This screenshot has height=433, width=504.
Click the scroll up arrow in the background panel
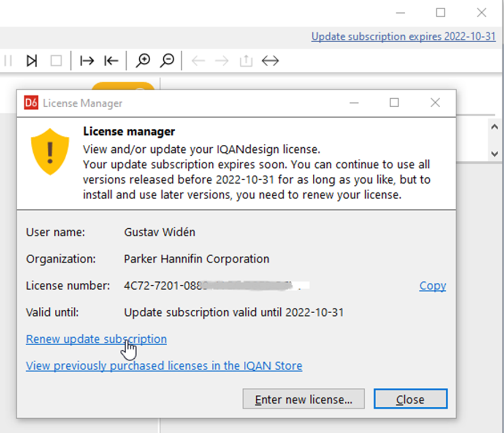pyautogui.click(x=495, y=127)
